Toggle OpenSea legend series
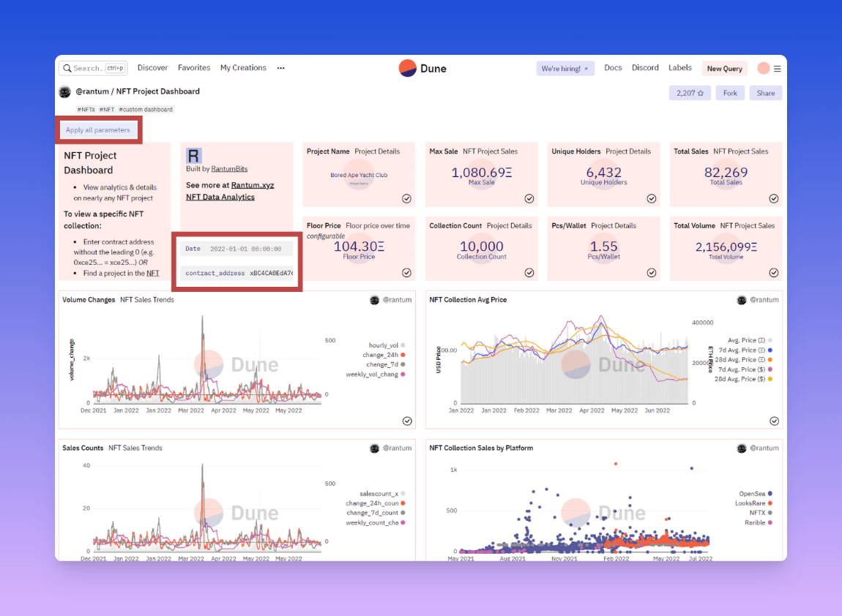This screenshot has height=616, width=842. (756, 494)
